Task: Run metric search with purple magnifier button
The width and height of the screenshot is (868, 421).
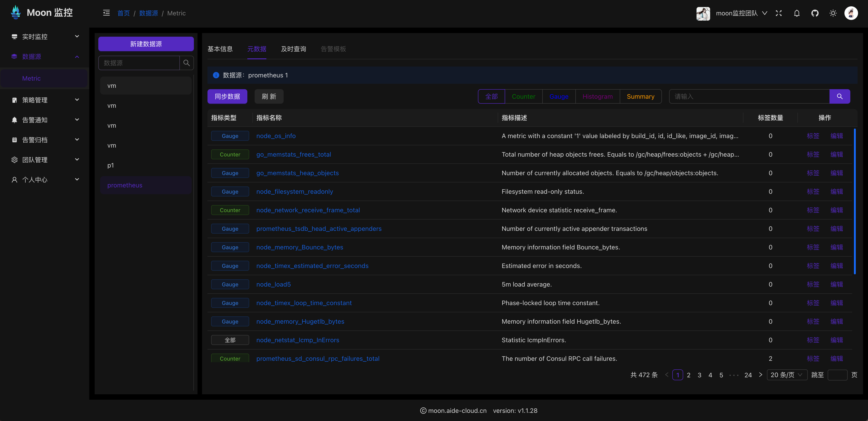Action: tap(840, 96)
